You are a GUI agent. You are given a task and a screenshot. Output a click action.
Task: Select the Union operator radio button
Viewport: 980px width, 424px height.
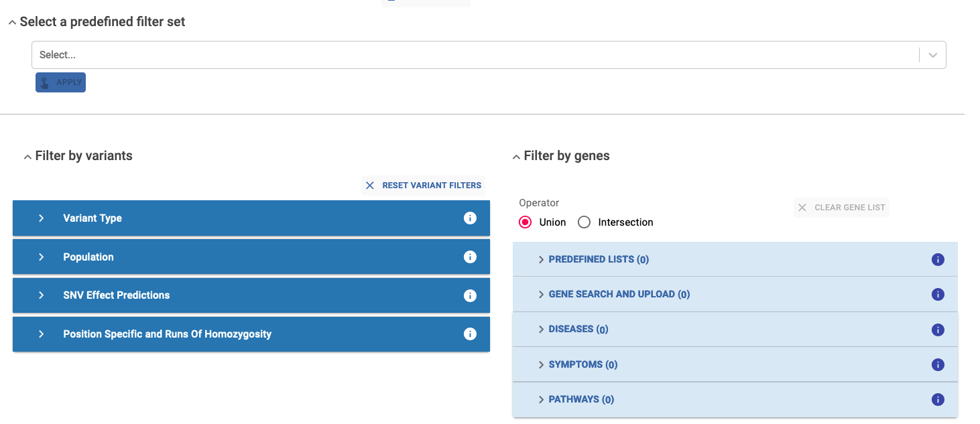click(x=526, y=222)
